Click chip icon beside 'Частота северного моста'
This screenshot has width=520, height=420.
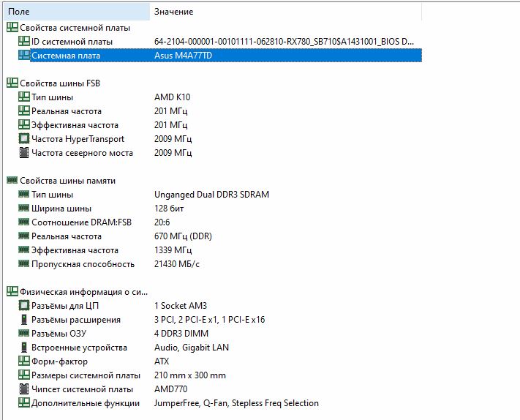24,153
